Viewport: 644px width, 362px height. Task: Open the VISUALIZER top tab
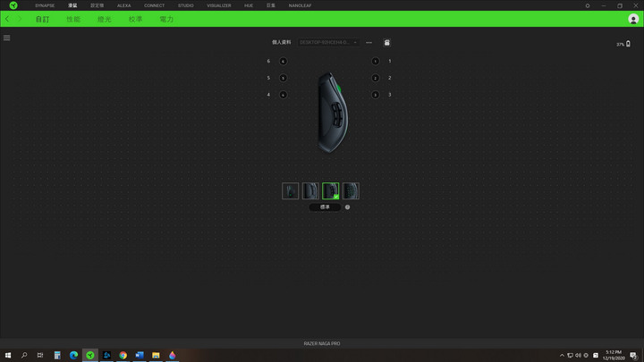click(219, 5)
